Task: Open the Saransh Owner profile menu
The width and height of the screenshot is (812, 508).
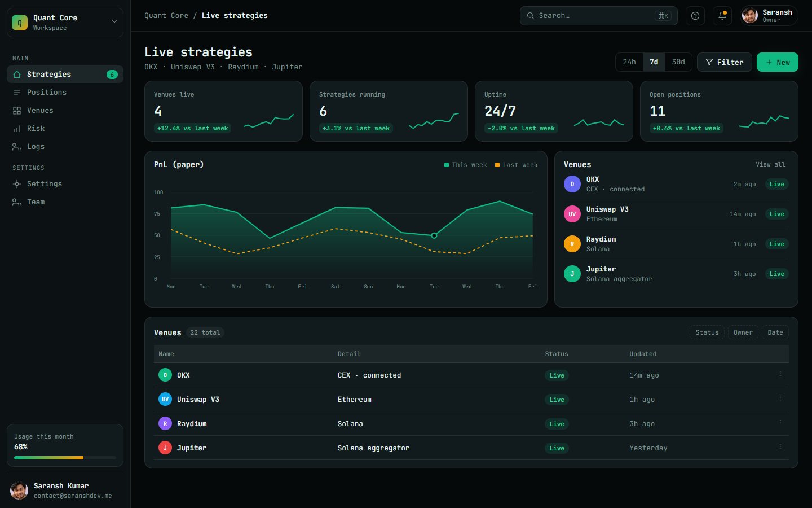Action: pos(769,16)
